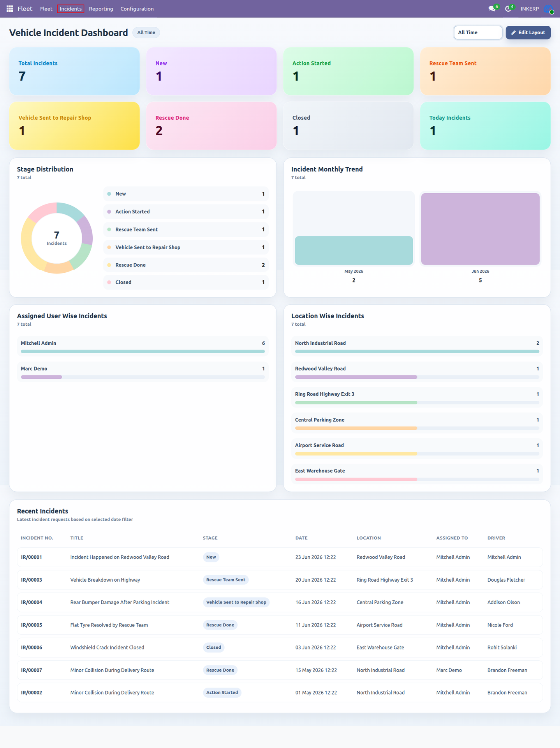Image resolution: width=560 pixels, height=748 pixels.
Task: Open the Total Incidents card
Action: [74, 71]
